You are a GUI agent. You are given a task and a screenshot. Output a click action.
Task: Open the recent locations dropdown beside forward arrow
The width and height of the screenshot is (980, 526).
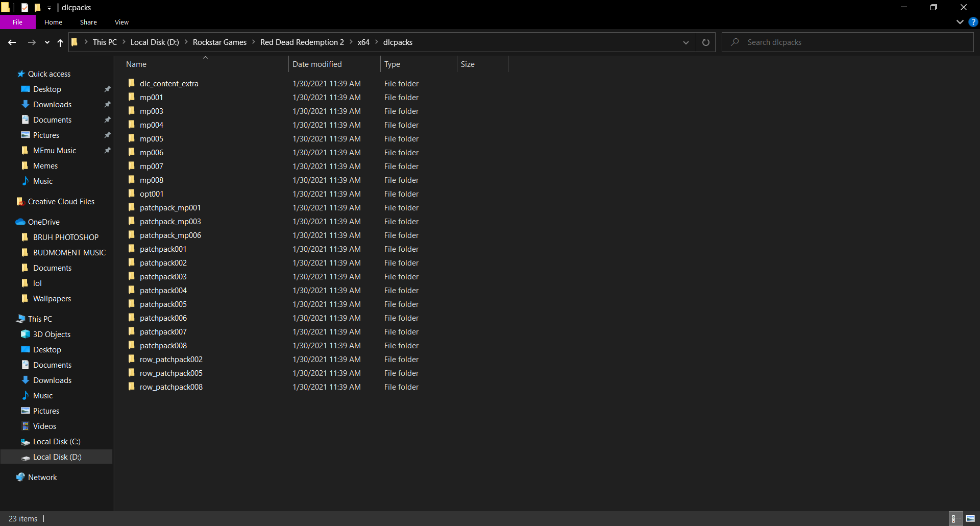point(47,42)
